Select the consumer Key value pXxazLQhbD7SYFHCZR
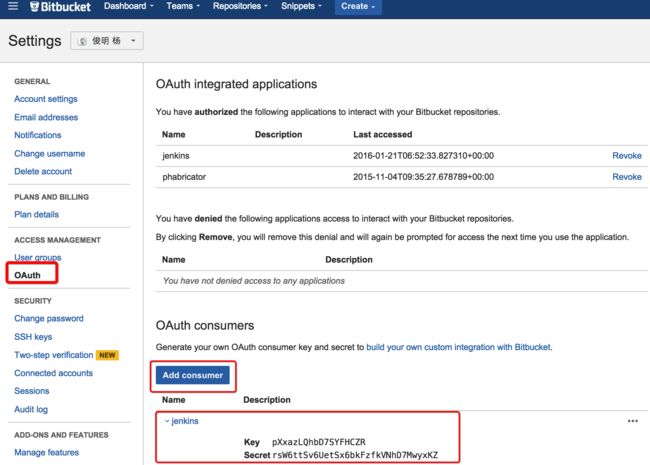 [x=319, y=442]
